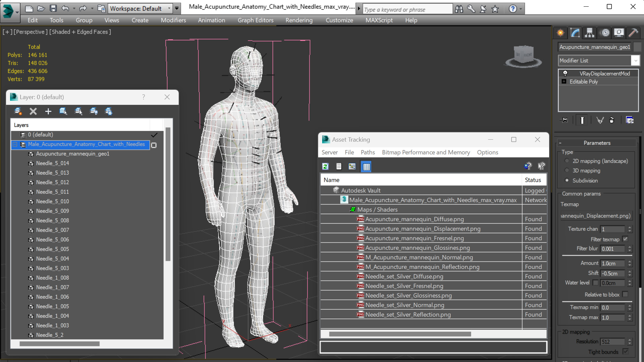Click the delete layer X icon
644x362 pixels.
click(33, 111)
